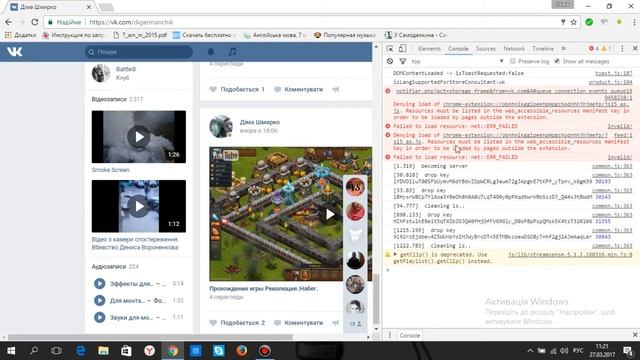Image resolution: width=640 pixels, height=360 pixels.
Task: Play the Эффекты для audio track
Action: pyautogui.click(x=100, y=284)
